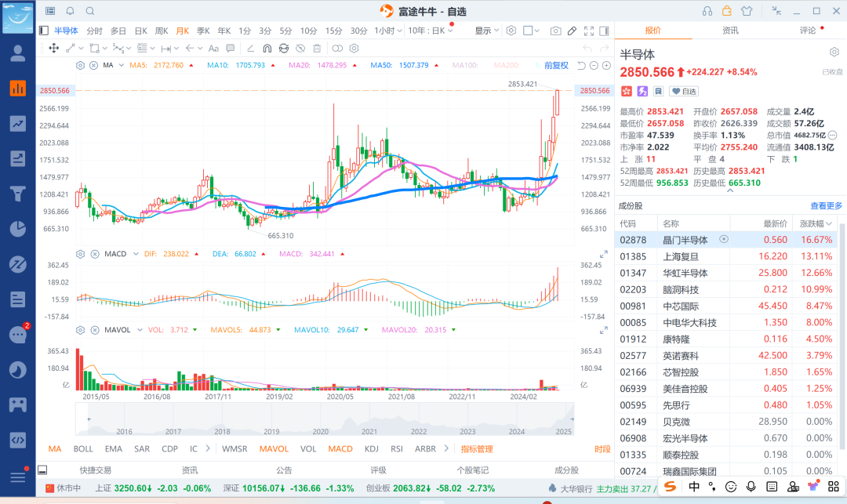Select the move crosshair drawing tool
Screen dimensions: 847x504
(54, 48)
